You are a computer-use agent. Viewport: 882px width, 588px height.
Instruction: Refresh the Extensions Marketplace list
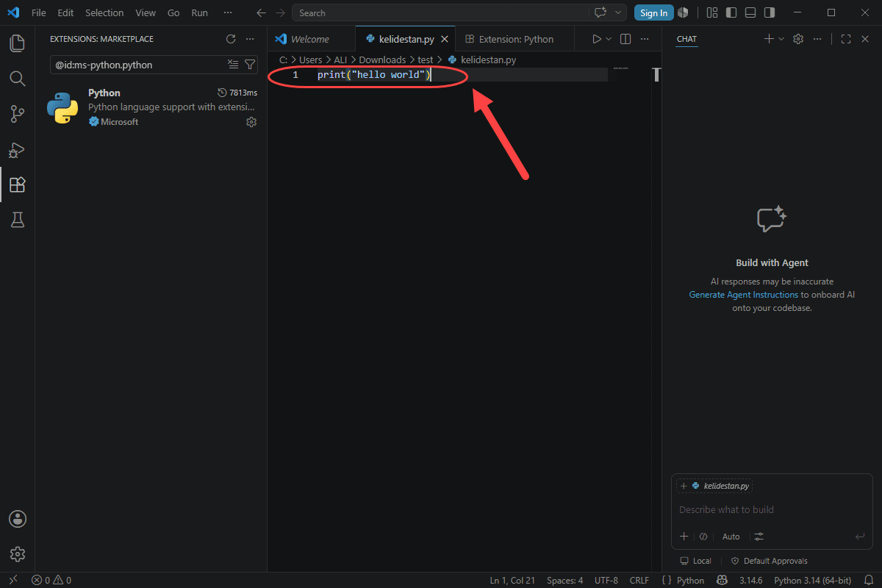(231, 39)
